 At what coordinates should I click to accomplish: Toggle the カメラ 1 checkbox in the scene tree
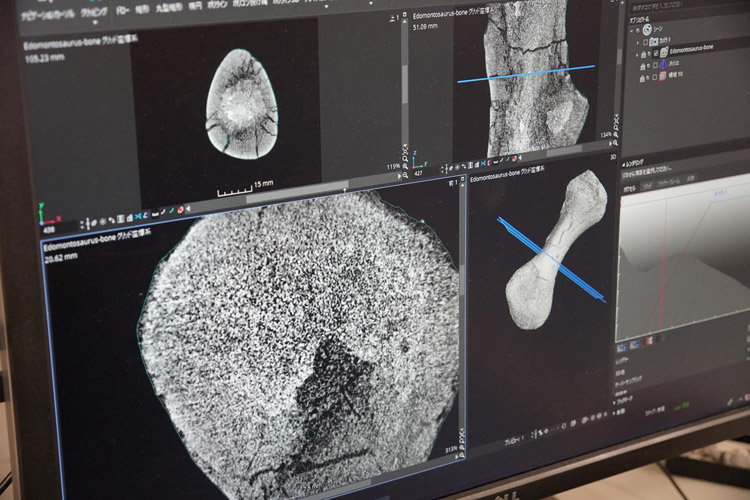pyautogui.click(x=645, y=42)
